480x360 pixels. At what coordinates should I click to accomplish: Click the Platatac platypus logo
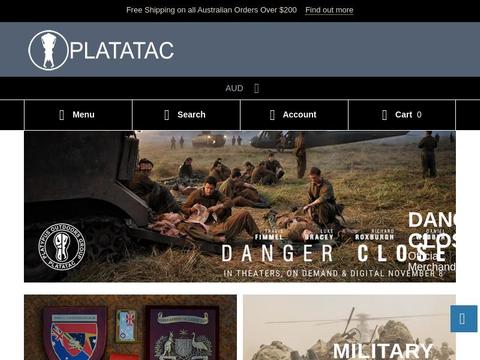click(48, 50)
